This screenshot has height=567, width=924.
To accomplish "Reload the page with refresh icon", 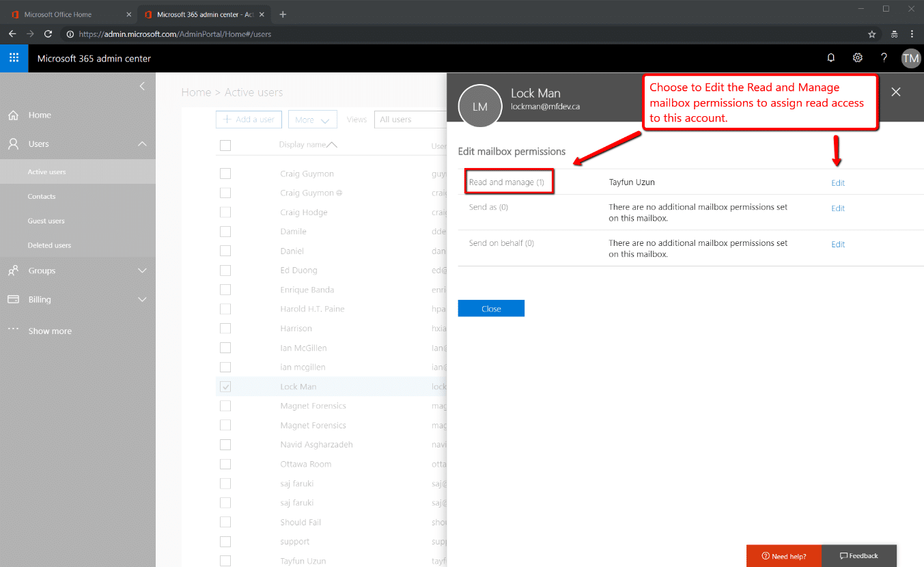I will click(x=48, y=33).
